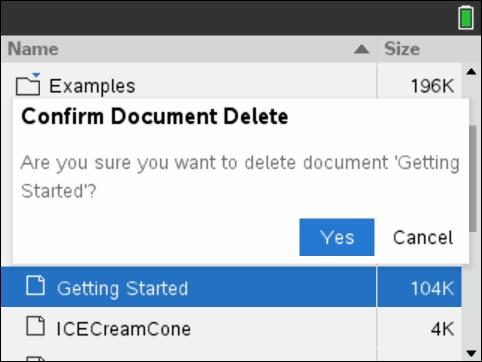This screenshot has width=482, height=362.
Task: Confirm deletion with the Yes button
Action: (x=337, y=237)
